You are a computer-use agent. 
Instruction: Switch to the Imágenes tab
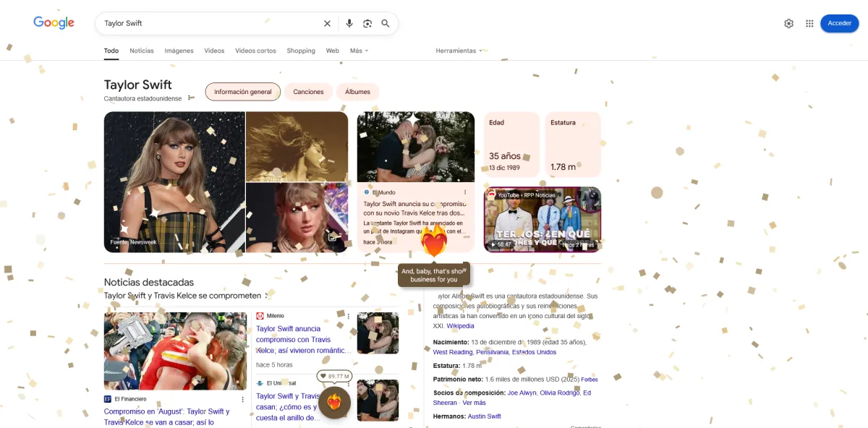coord(179,51)
